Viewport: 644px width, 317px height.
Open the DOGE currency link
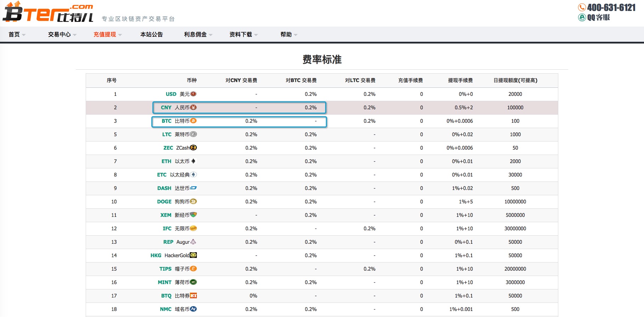[164, 202]
